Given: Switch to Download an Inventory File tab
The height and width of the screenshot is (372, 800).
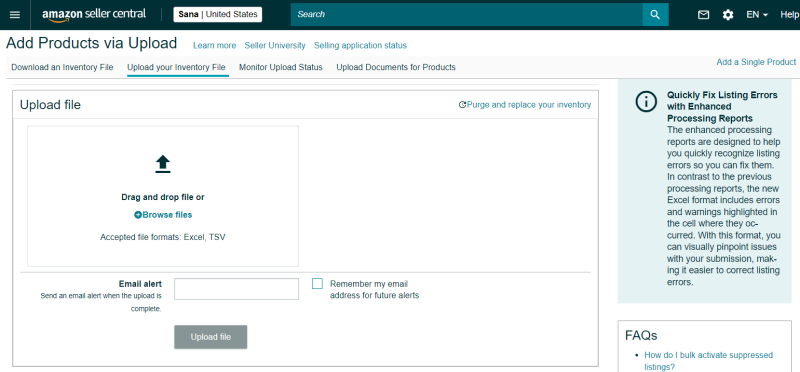Looking at the screenshot, I should tap(62, 67).
